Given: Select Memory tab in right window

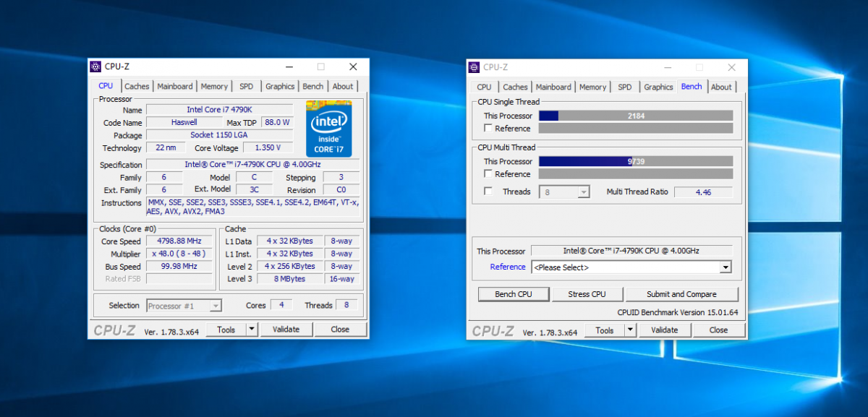Looking at the screenshot, I should click(592, 87).
